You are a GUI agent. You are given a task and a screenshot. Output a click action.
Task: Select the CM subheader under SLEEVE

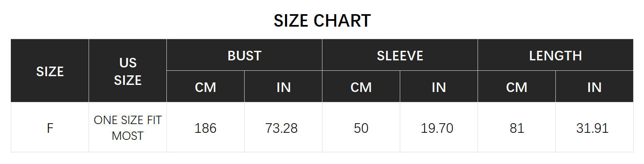click(361, 87)
